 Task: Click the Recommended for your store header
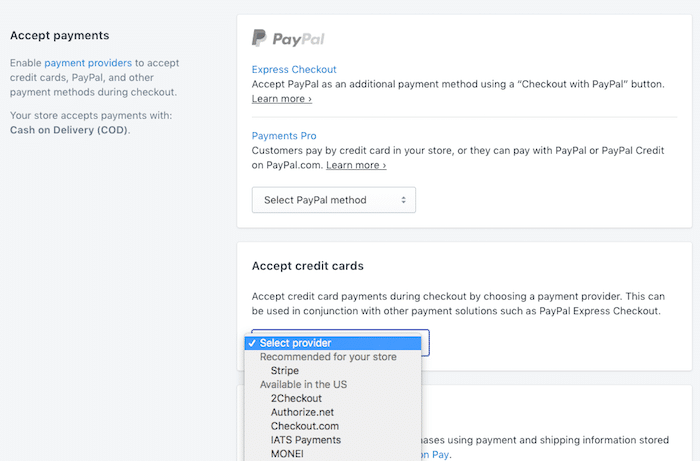pos(329,357)
